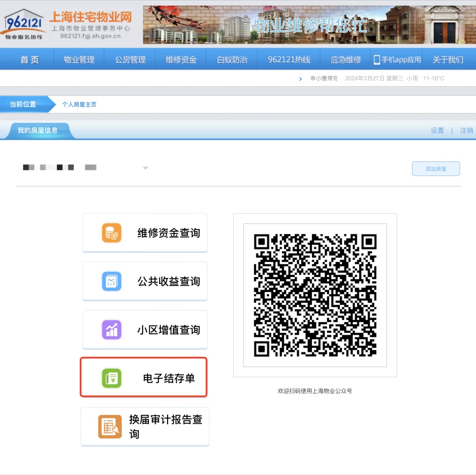Click the 962121 house logo
The height and width of the screenshot is (475, 476).
tap(23, 24)
